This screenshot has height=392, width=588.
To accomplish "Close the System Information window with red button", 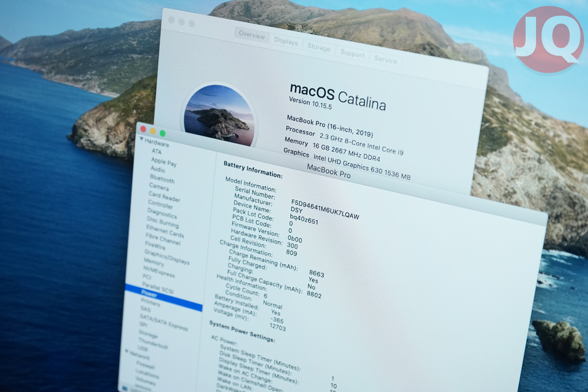I will pos(143,129).
